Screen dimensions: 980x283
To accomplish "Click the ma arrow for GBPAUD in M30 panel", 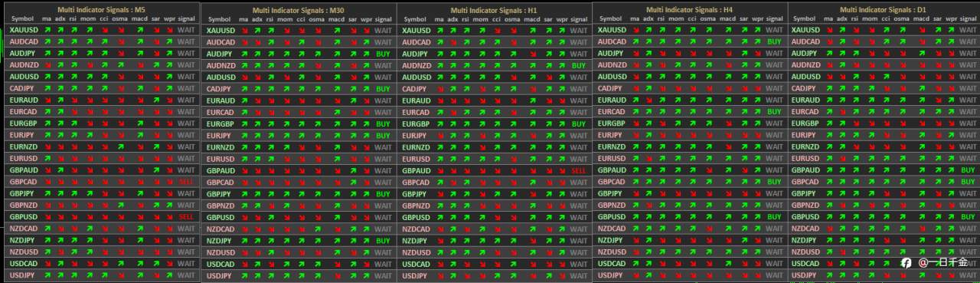I will tap(244, 171).
